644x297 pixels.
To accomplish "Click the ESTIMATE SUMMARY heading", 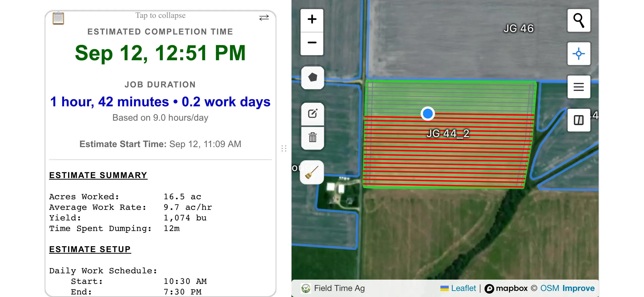I will 98,175.
